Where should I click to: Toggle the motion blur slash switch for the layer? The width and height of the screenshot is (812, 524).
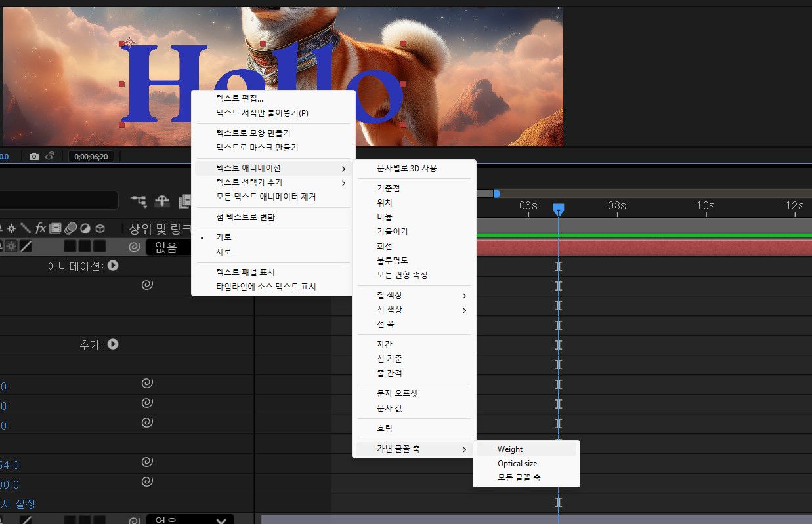(26, 247)
